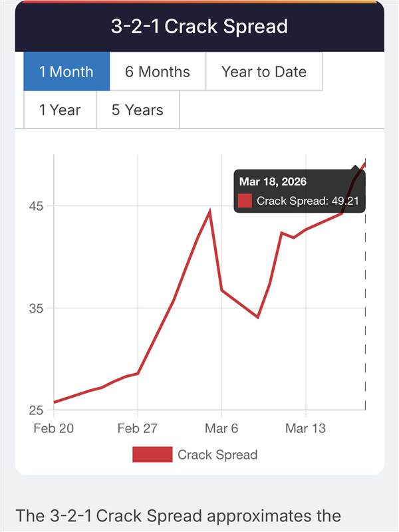Click the Crack Spread: 49.21 tooltip value

(x=308, y=201)
